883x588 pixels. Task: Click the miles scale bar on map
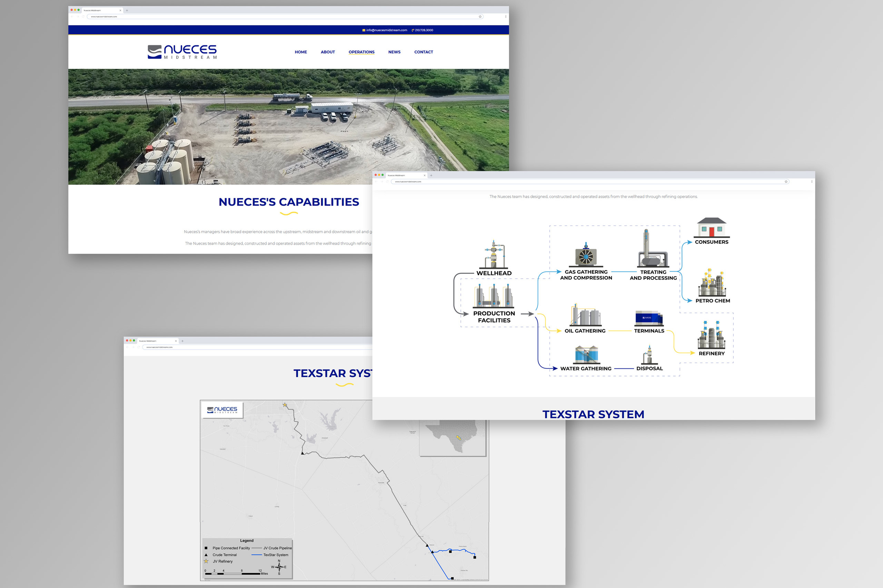236,572
